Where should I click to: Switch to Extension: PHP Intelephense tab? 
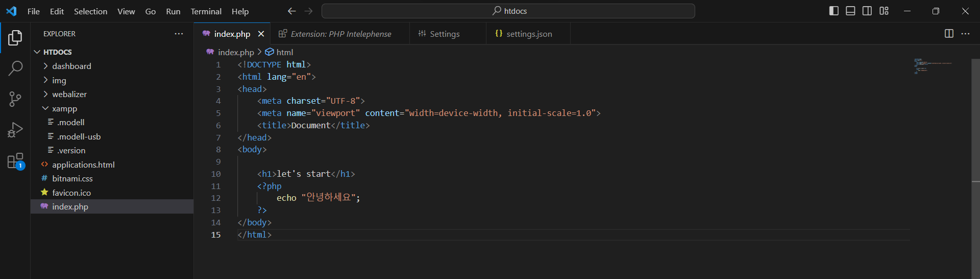point(340,34)
